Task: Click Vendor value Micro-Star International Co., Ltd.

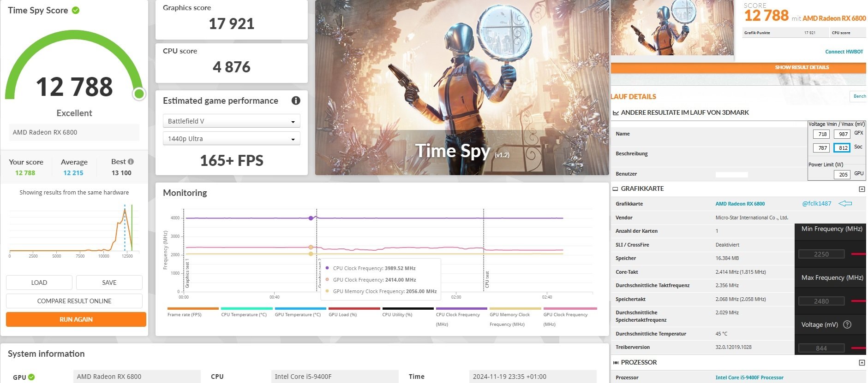Action: [752, 218]
